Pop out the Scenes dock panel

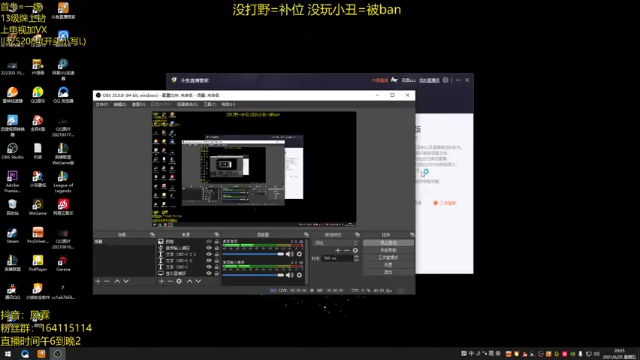(x=152, y=235)
